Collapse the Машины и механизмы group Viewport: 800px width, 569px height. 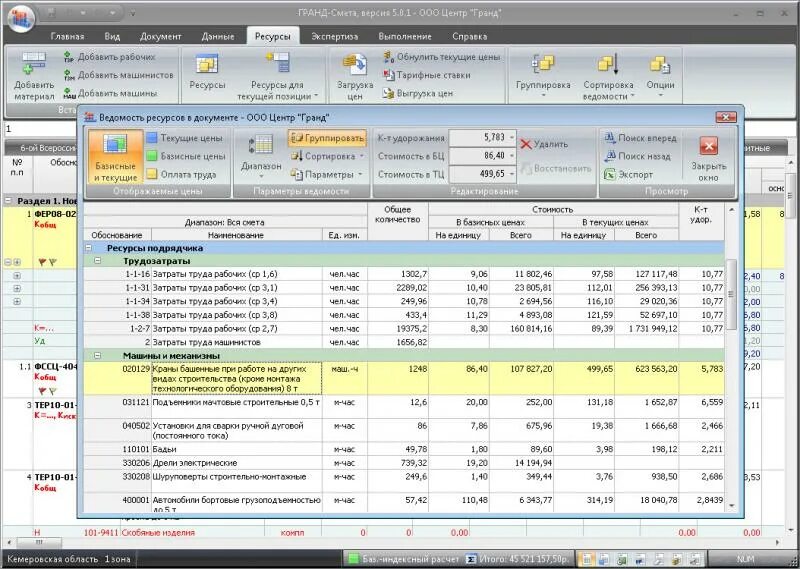coord(97,356)
